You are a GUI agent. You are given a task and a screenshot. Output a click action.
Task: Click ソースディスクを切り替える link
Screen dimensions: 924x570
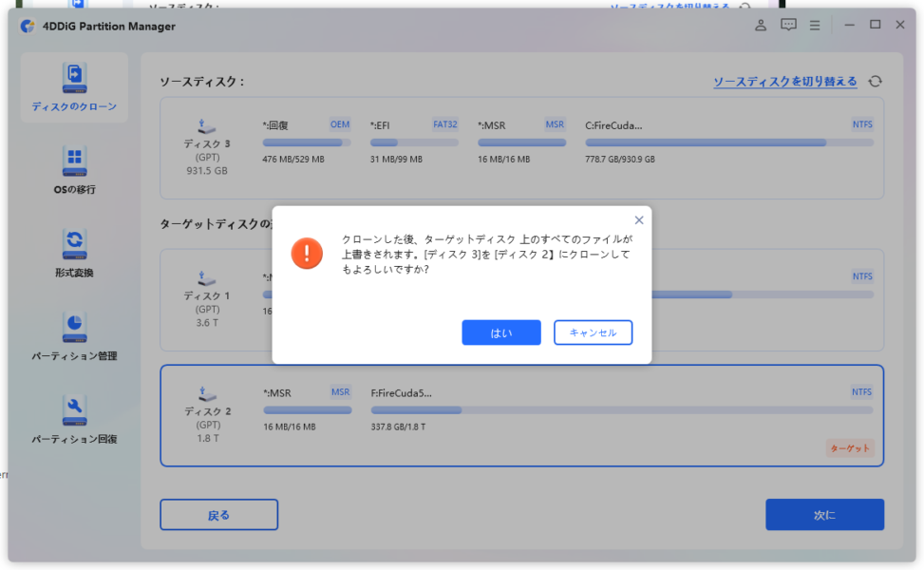click(785, 82)
